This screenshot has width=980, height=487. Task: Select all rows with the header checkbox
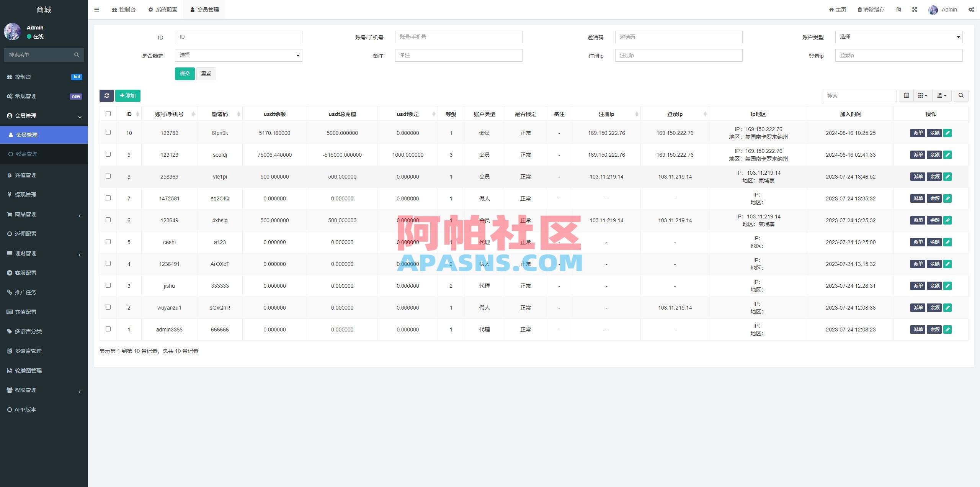tap(108, 113)
